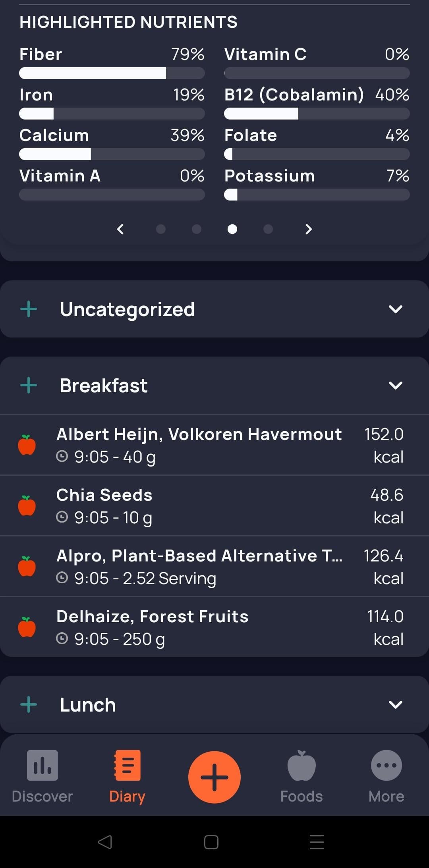Tap apple icon beside Delhaize Forest Fruits
This screenshot has height=868, width=429.
point(27,627)
